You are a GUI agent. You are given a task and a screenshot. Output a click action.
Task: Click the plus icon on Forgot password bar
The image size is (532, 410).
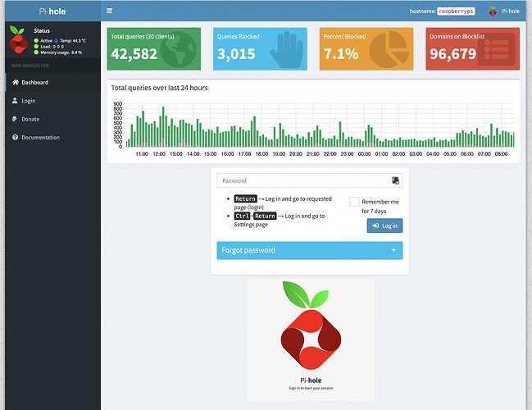(x=393, y=250)
